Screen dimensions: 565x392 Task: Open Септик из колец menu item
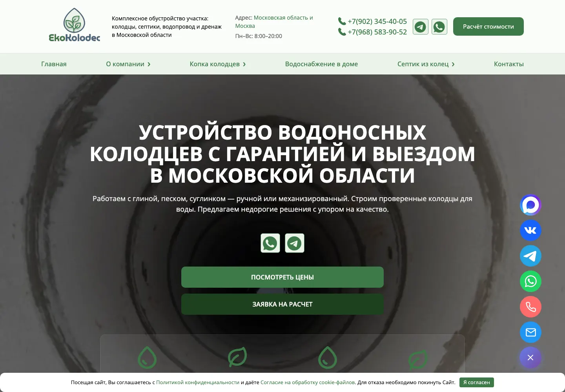[423, 64]
